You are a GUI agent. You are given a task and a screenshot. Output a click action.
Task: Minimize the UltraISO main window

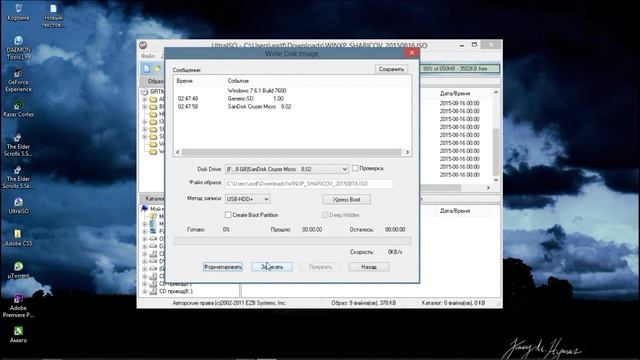[462, 45]
